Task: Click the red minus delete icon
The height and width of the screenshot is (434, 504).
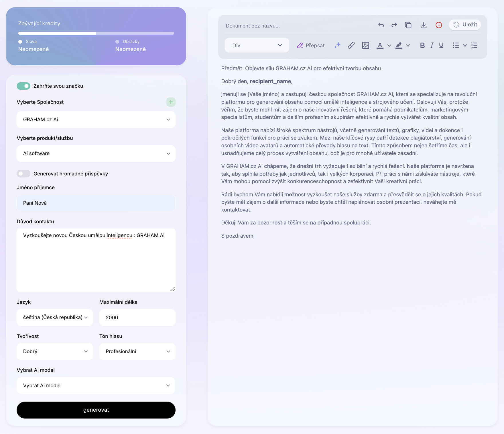Action: (x=439, y=25)
